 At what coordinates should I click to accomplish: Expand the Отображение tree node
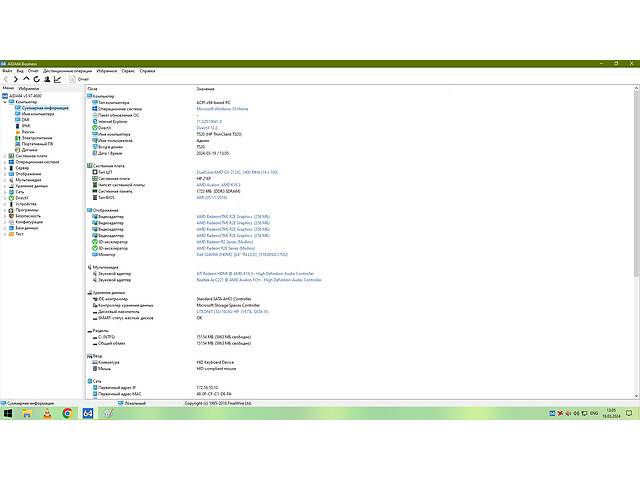[x=5, y=174]
